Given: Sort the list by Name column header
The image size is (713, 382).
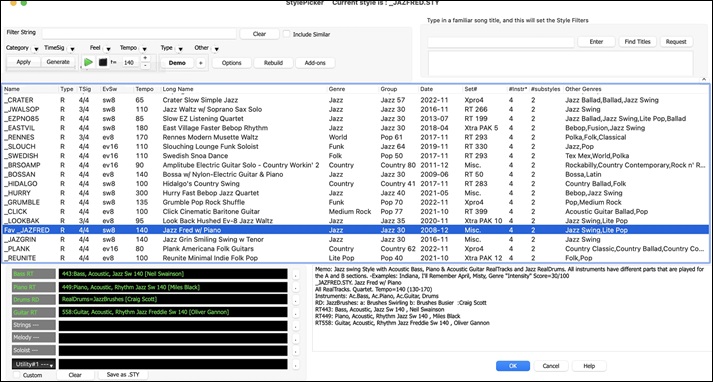Looking at the screenshot, I should 30,89.
